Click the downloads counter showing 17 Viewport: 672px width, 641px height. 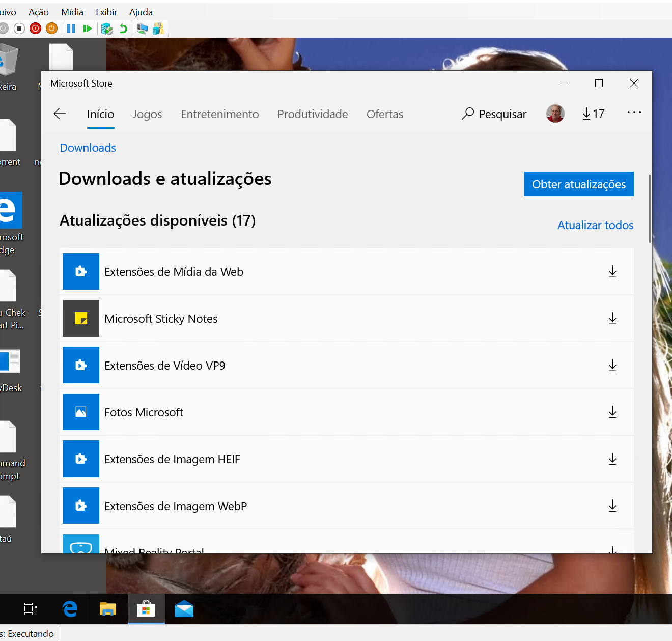(x=594, y=114)
